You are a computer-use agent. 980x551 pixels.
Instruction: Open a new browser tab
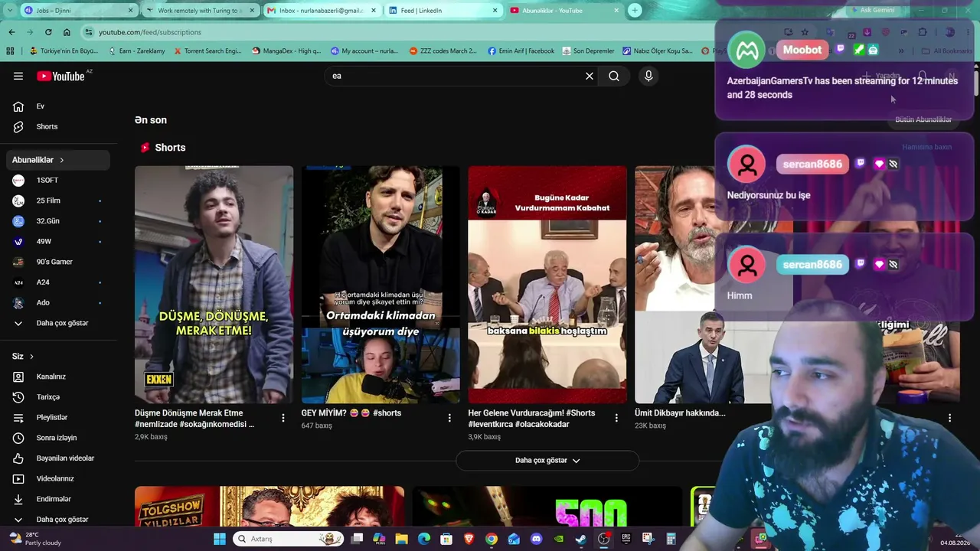(635, 10)
